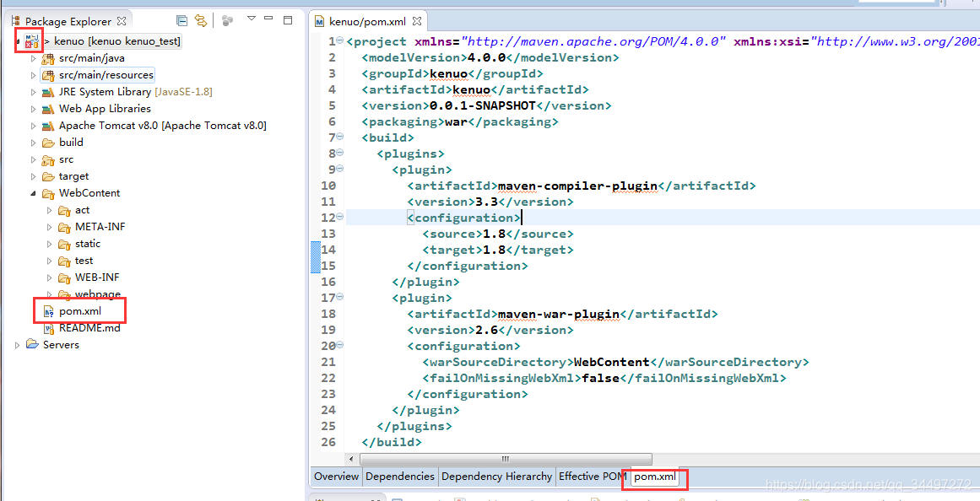Viewport: 980px width, 501px height.
Task: Click the WEB-INF folder icon
Action: click(x=64, y=278)
